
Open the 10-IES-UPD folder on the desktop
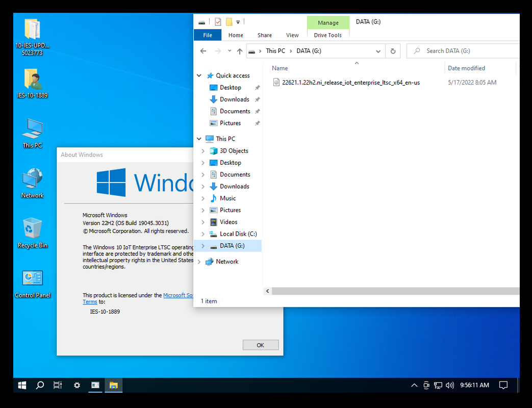point(32,37)
